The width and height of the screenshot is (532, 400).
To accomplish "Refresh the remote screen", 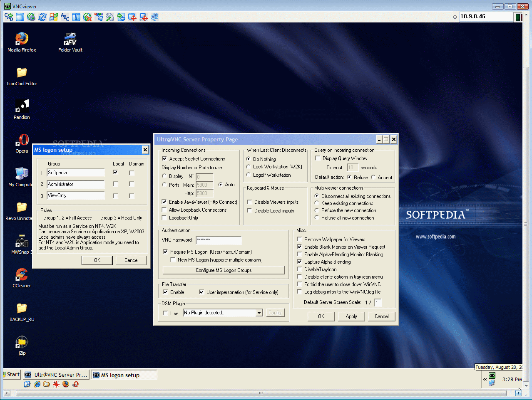I will point(42,17).
